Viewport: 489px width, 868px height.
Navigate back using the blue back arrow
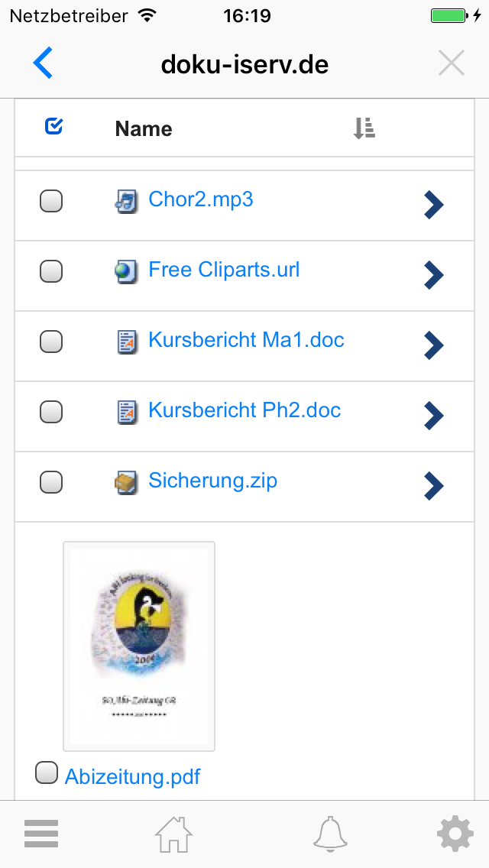coord(43,63)
